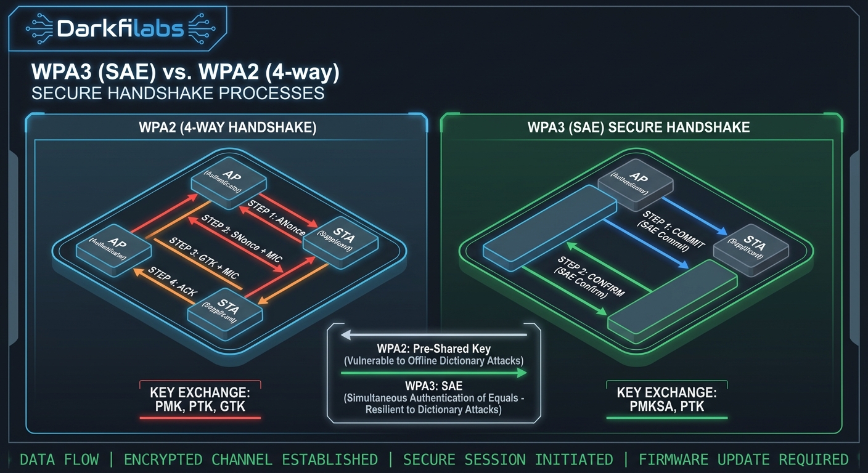Switch to the WPA3 (SAE) SECURE HANDSHAKE panel

(638, 127)
